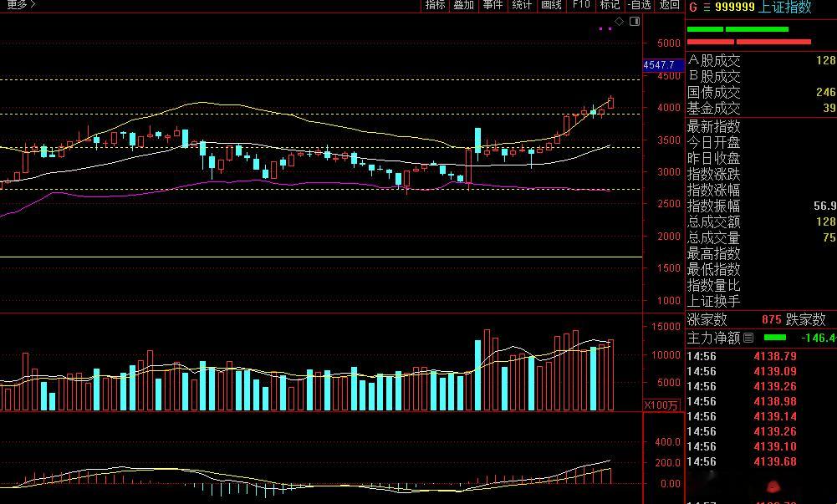Click the 标记 mark button

click(x=610, y=5)
